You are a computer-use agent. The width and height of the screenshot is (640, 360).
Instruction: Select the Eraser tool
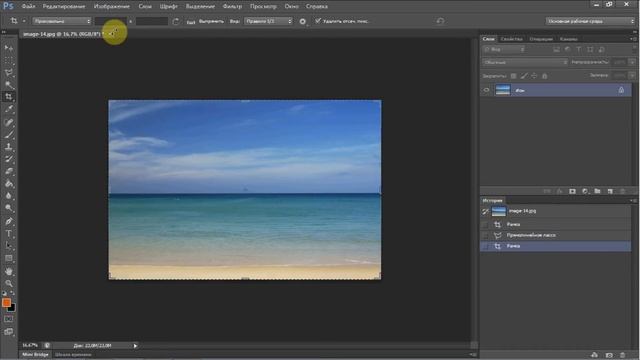click(x=9, y=171)
